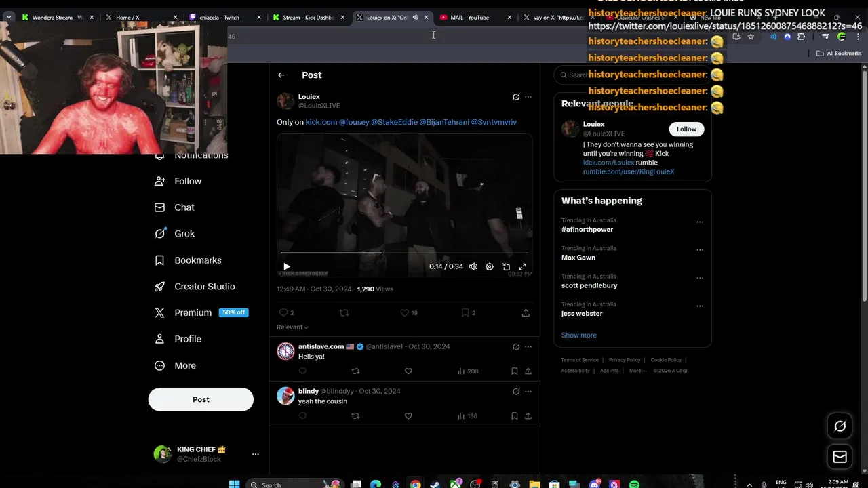Reply to Louiex's post with 2 replies
868x488 pixels.
click(286, 313)
